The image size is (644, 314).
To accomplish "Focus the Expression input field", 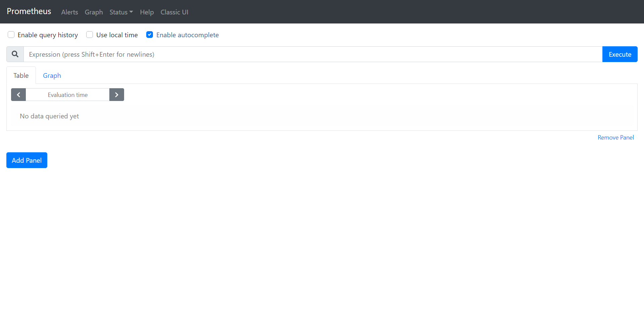I will tap(313, 54).
